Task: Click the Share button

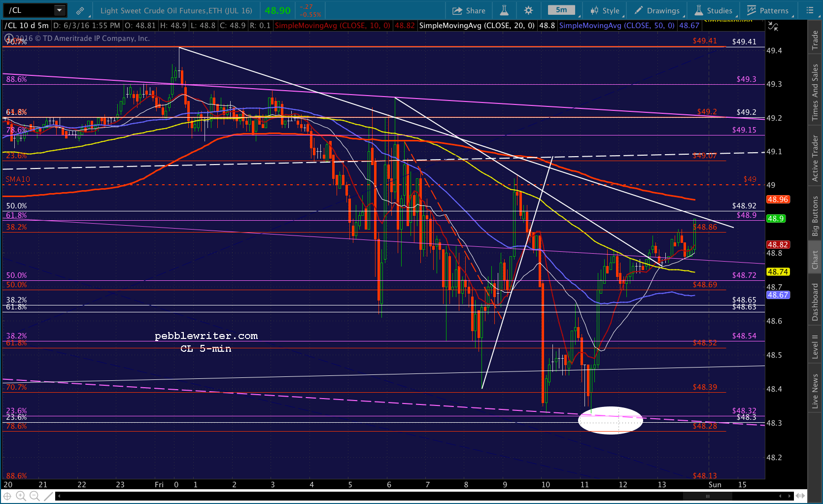Action: 469,10
